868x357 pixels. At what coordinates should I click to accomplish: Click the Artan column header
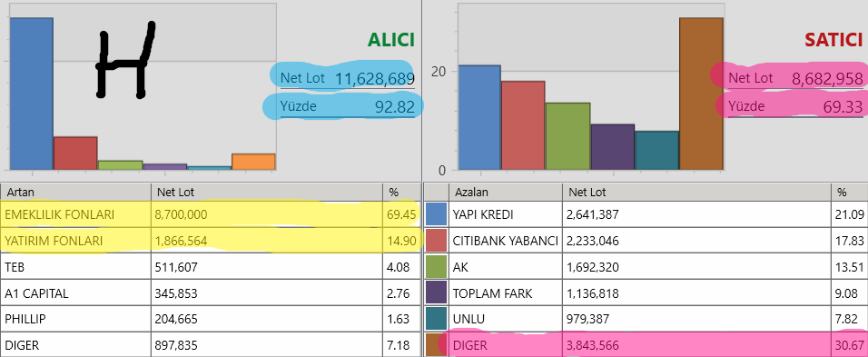[75, 192]
